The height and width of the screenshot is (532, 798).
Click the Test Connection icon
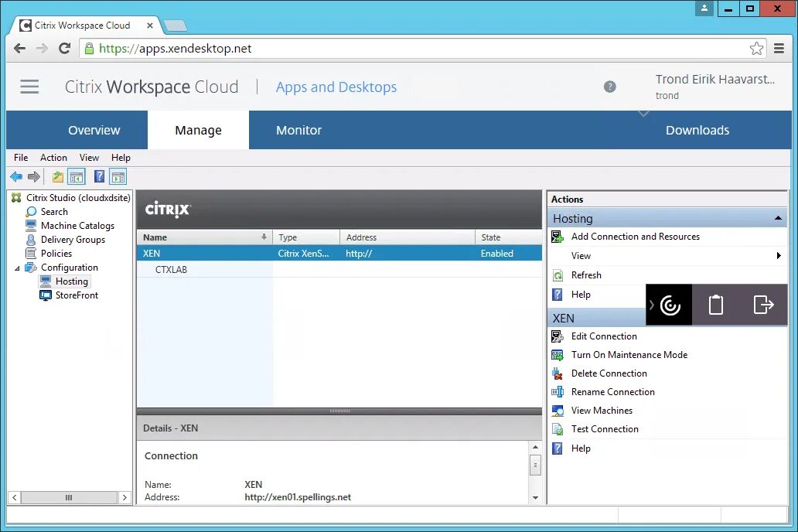(558, 429)
